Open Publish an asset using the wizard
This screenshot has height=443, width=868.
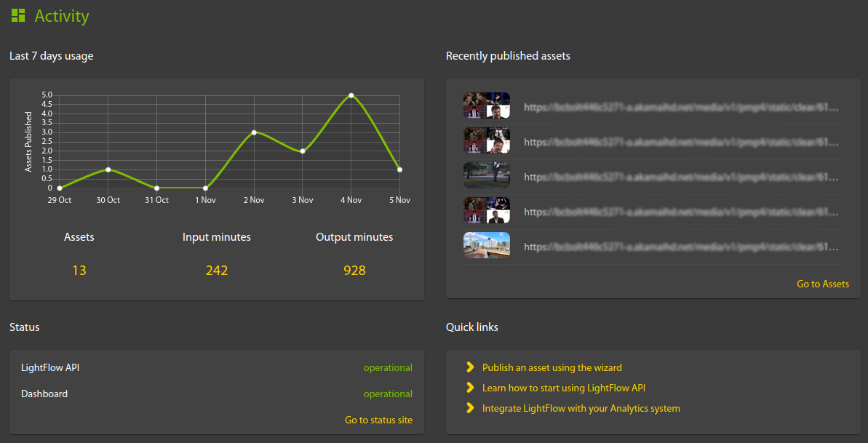pyautogui.click(x=552, y=367)
